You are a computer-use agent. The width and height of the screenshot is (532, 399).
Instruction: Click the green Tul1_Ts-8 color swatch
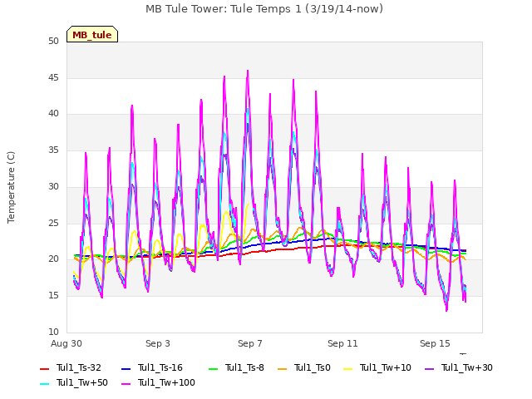click(x=213, y=369)
